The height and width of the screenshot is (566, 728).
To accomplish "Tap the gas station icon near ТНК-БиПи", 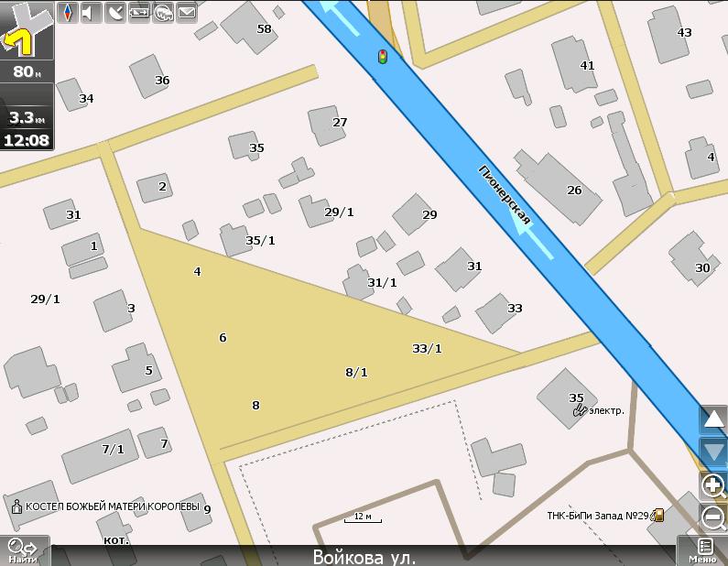I will pyautogui.click(x=657, y=515).
